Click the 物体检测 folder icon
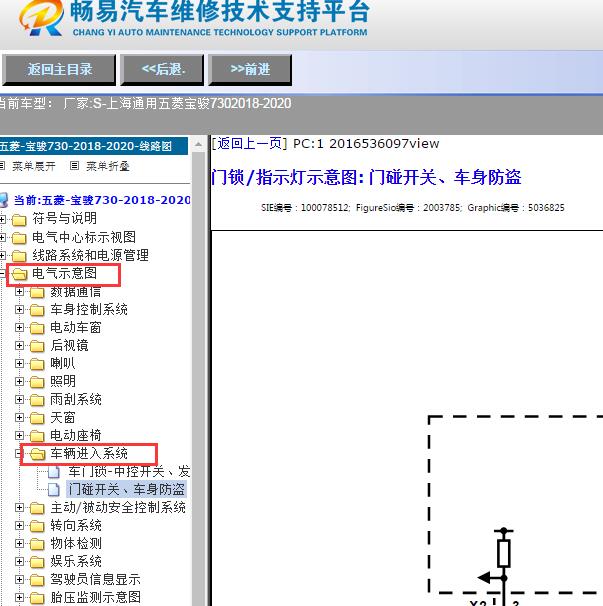 coord(37,544)
